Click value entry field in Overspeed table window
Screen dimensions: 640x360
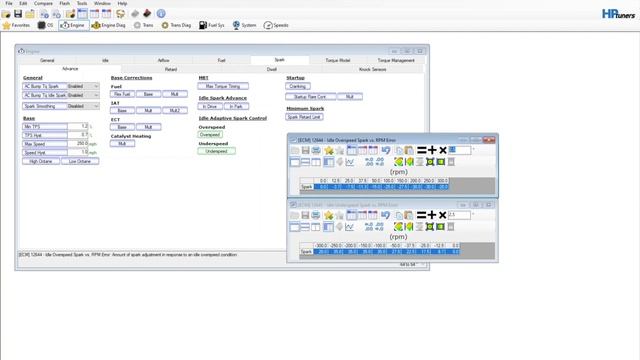click(x=460, y=150)
